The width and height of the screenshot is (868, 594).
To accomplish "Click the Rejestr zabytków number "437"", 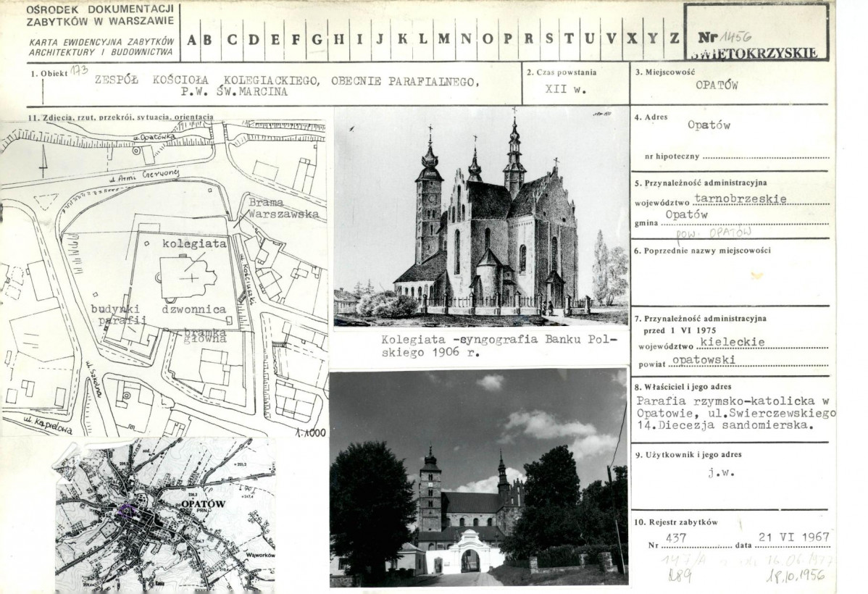I will point(679,537).
